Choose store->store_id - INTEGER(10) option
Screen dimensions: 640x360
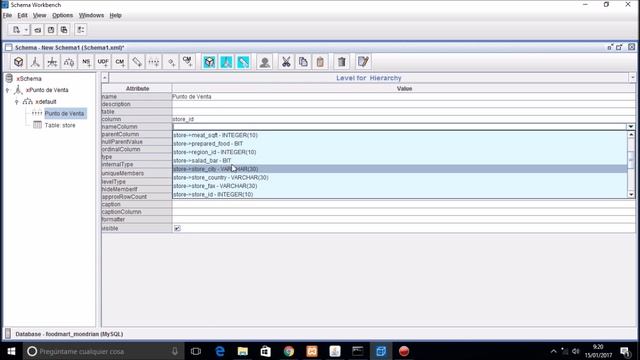400,195
